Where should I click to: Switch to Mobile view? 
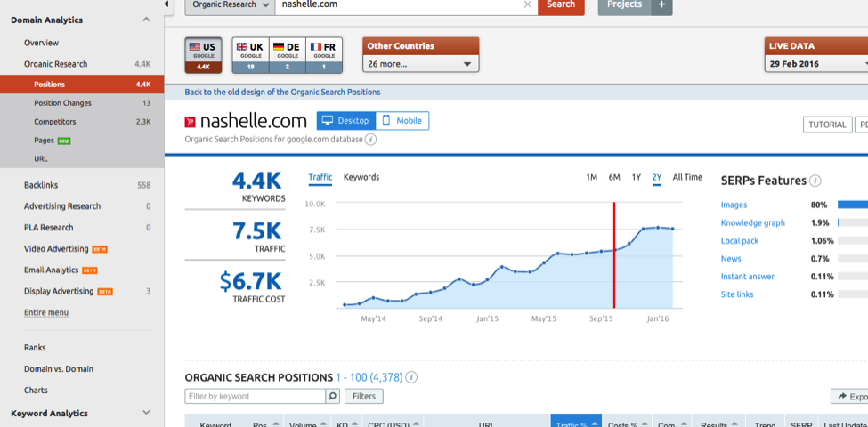point(402,121)
